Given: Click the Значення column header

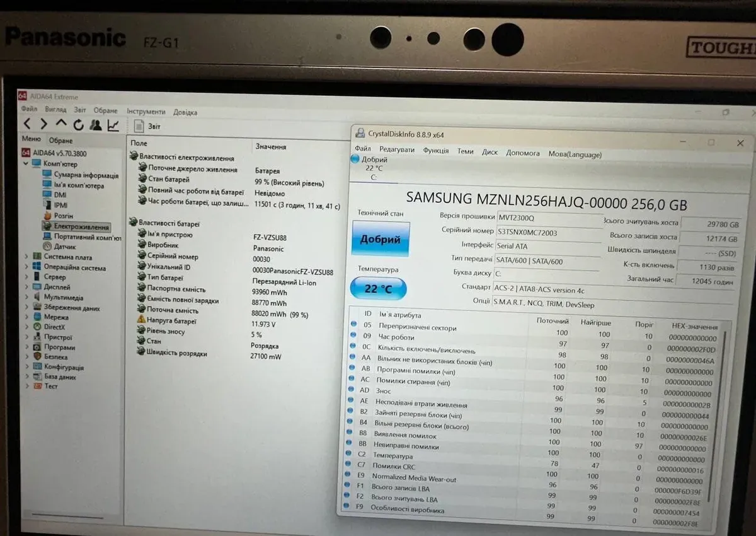Looking at the screenshot, I should [x=270, y=146].
